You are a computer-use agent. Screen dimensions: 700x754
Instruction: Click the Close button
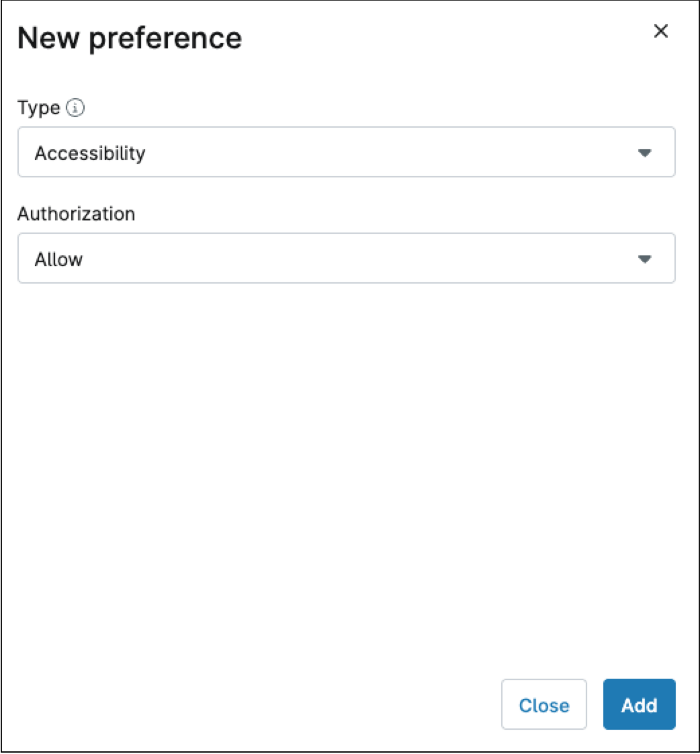click(x=543, y=705)
